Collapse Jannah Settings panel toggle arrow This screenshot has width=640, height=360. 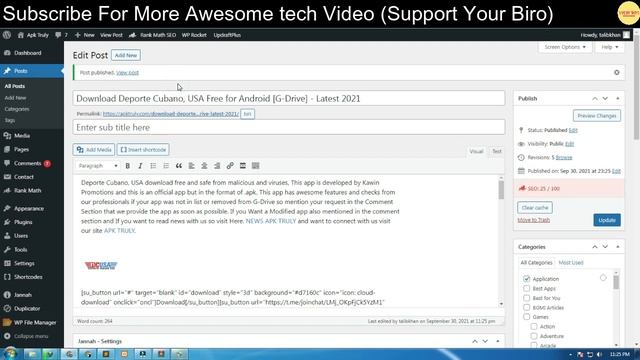(x=498, y=341)
